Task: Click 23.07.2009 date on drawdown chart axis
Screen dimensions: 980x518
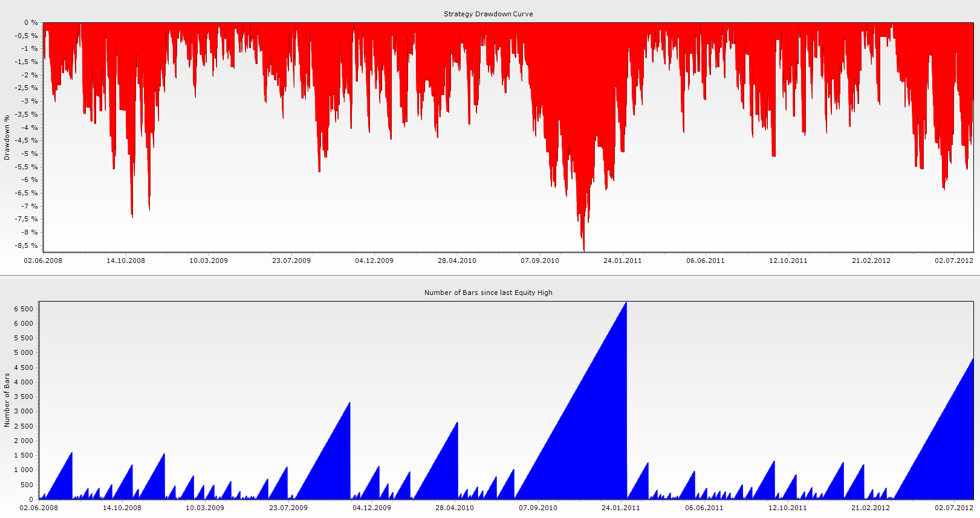Action: click(291, 261)
